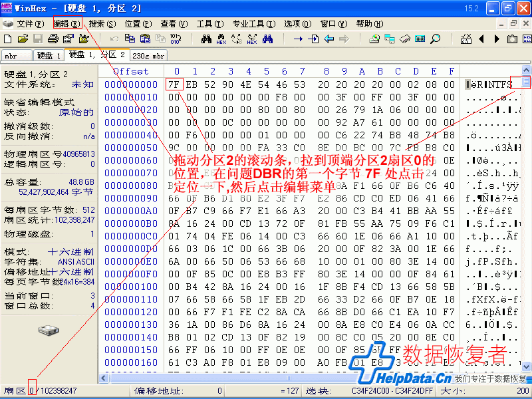The image size is (532, 399).
Task: Click the disk options icon with X marks
Action: click(x=466, y=39)
